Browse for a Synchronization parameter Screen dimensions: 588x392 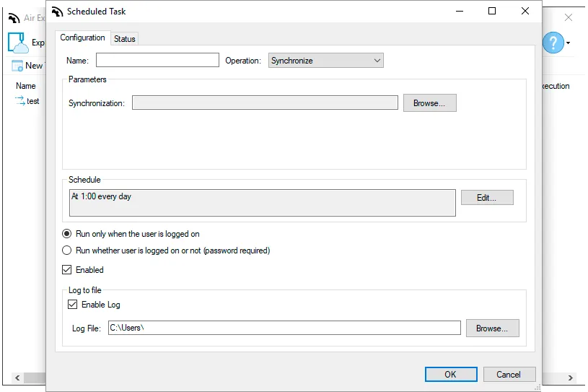[430, 103]
